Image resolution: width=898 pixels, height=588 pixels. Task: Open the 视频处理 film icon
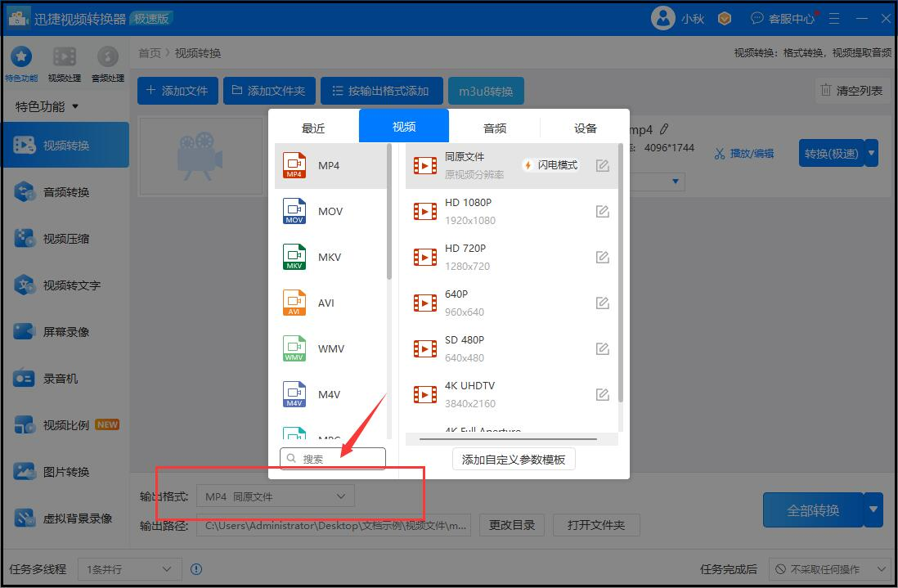point(64,56)
